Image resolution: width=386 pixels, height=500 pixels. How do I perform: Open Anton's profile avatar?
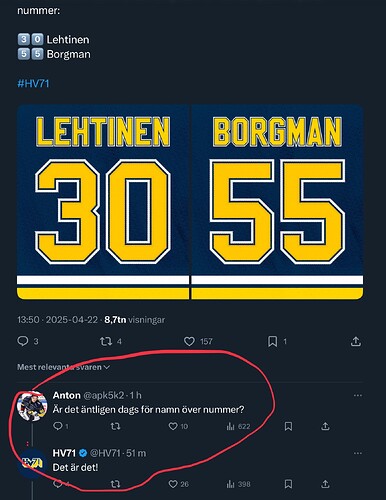[x=32, y=406]
